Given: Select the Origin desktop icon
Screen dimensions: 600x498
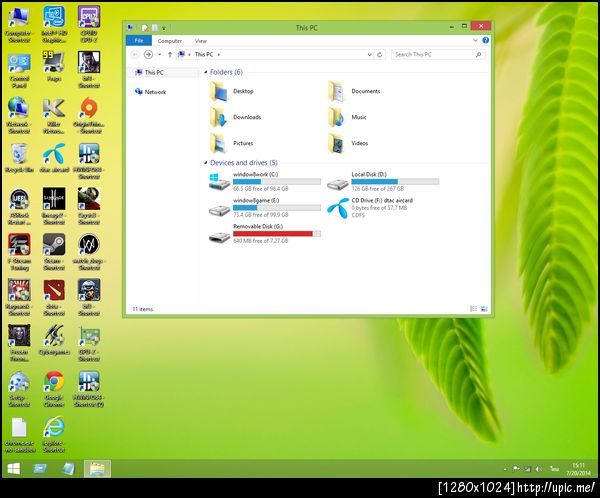Looking at the screenshot, I should pos(89,116).
